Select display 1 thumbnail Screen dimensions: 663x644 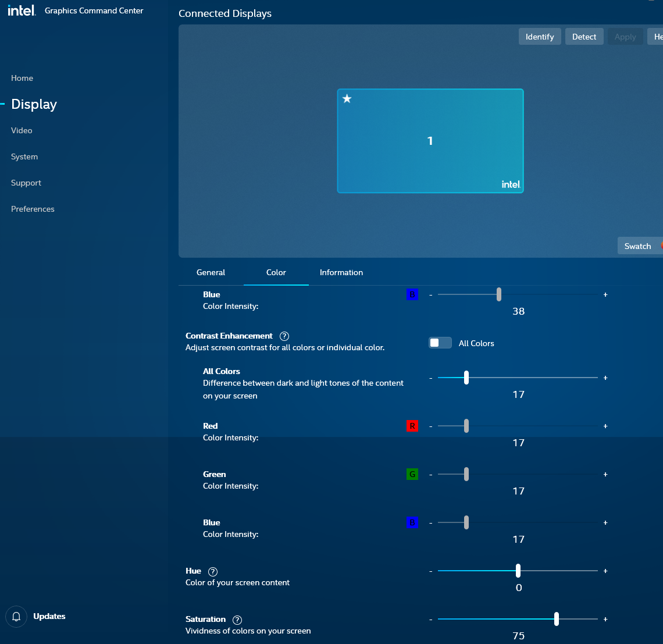[x=430, y=141]
